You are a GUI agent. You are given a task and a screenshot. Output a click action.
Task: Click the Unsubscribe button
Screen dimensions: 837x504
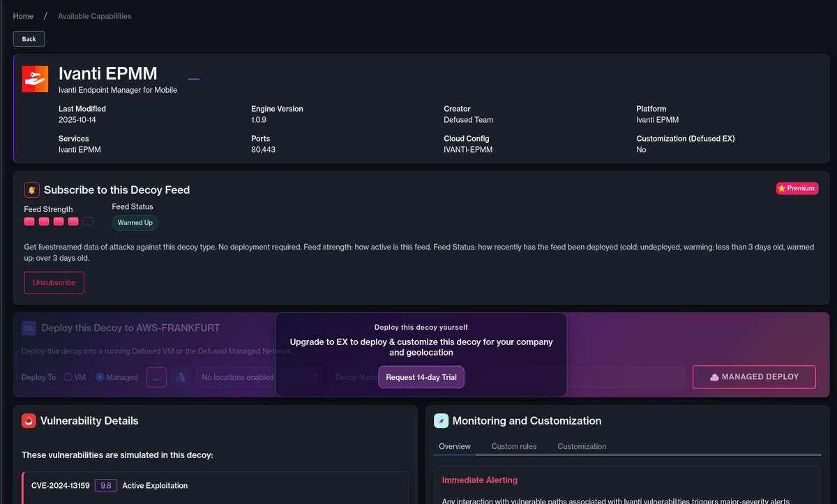(x=54, y=282)
